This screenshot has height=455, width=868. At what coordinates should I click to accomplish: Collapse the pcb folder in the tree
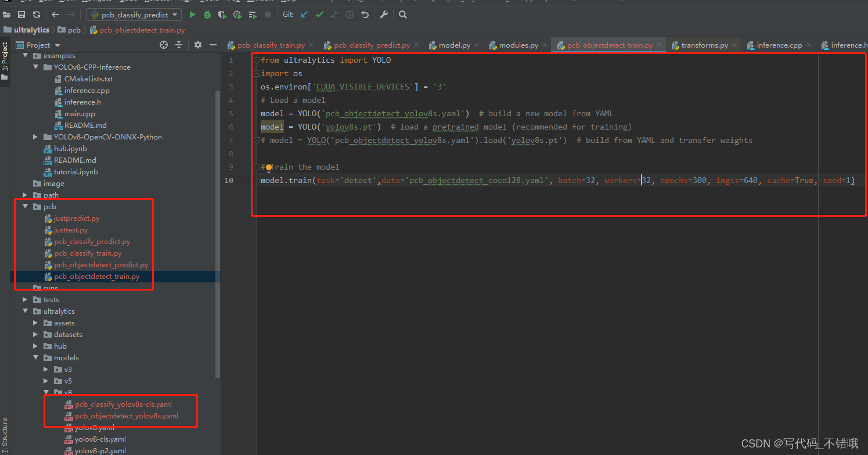coord(25,207)
